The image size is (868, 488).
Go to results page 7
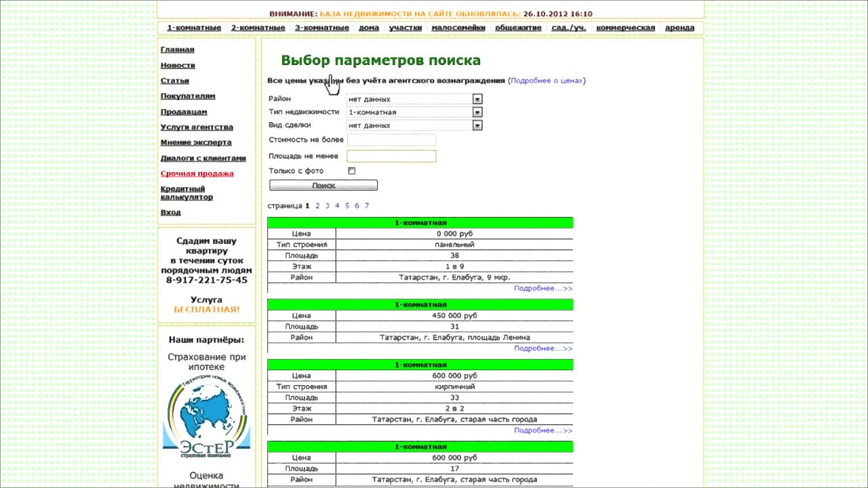[x=367, y=205]
